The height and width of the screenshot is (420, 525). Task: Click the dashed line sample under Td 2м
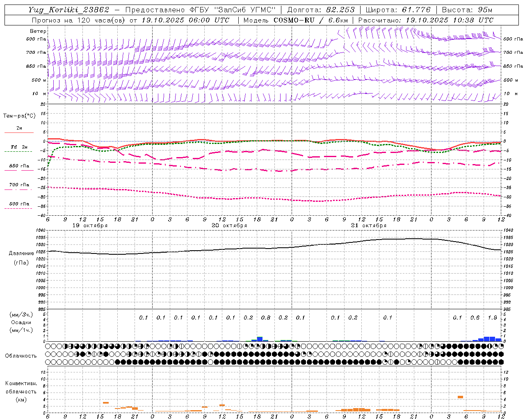pos(18,152)
